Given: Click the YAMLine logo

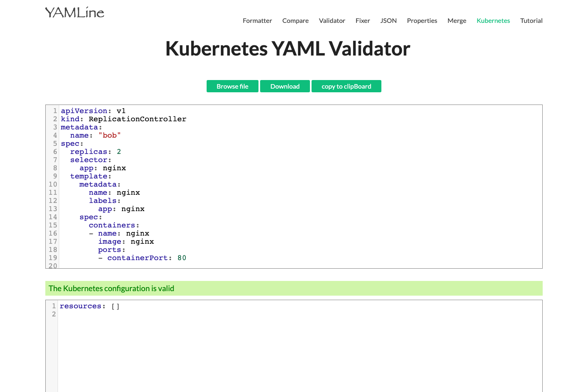Looking at the screenshot, I should pyautogui.click(x=74, y=12).
